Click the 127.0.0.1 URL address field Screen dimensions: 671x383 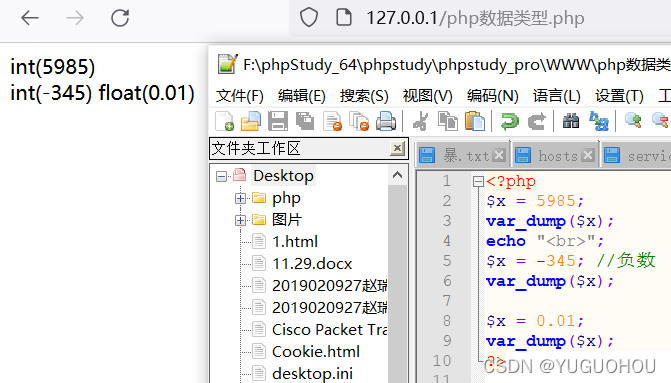[475, 18]
